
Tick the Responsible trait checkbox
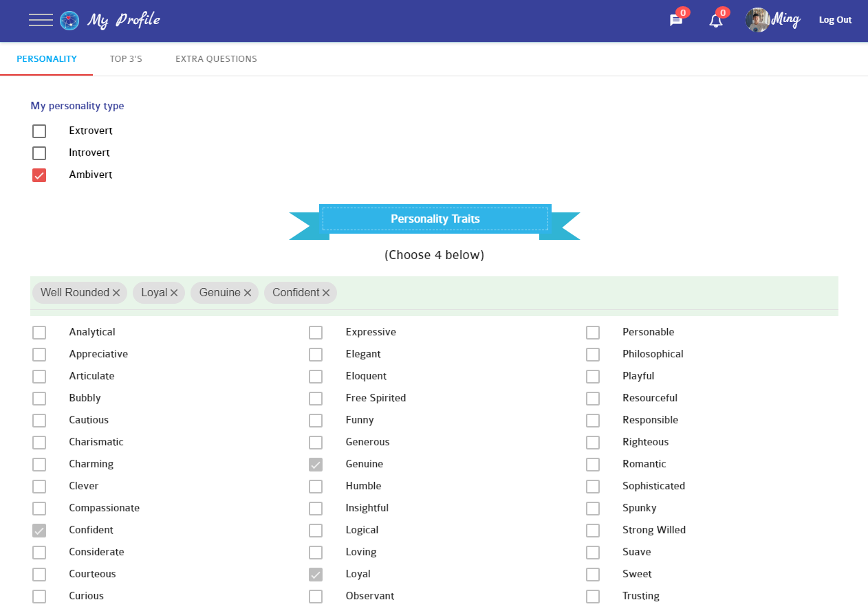593,421
